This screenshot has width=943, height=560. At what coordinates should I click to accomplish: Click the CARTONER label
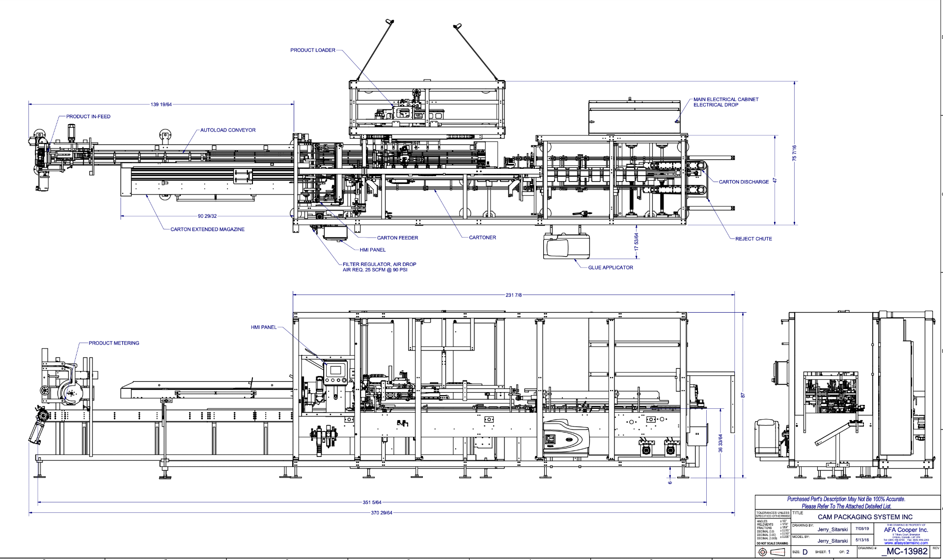tap(482, 238)
